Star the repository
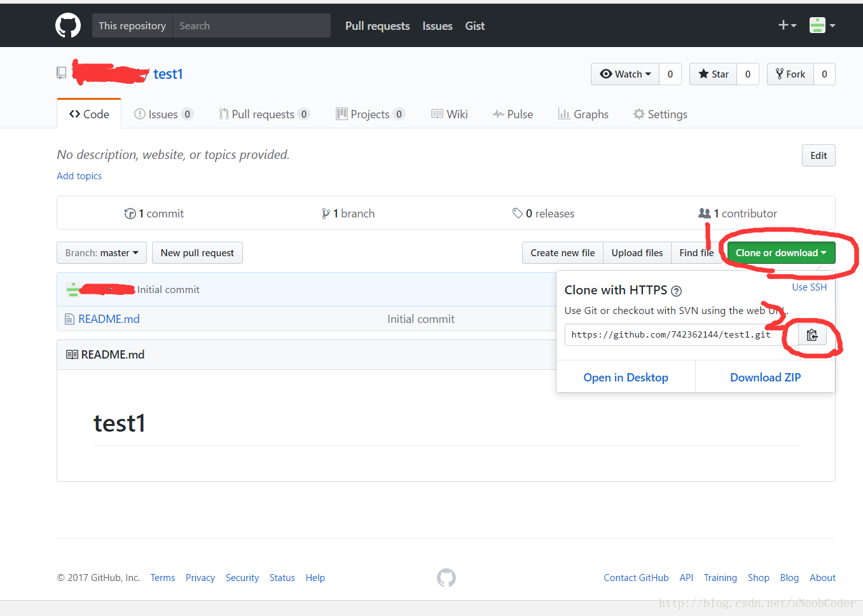863x616 pixels. pyautogui.click(x=714, y=74)
